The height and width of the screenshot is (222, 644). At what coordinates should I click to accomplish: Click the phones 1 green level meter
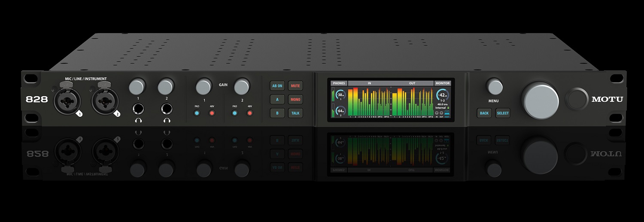333,94
